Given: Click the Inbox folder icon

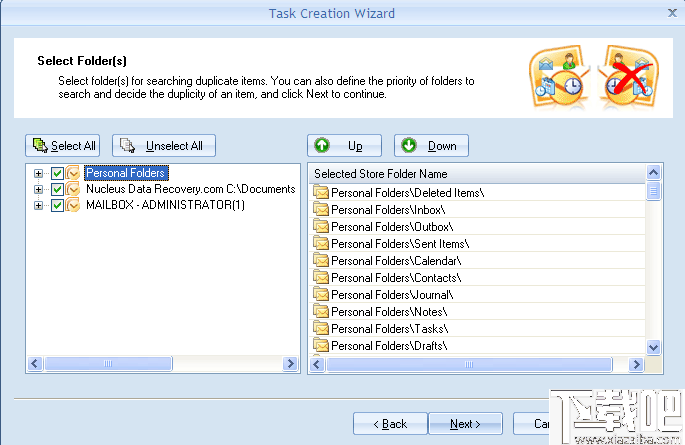Looking at the screenshot, I should pyautogui.click(x=321, y=209).
